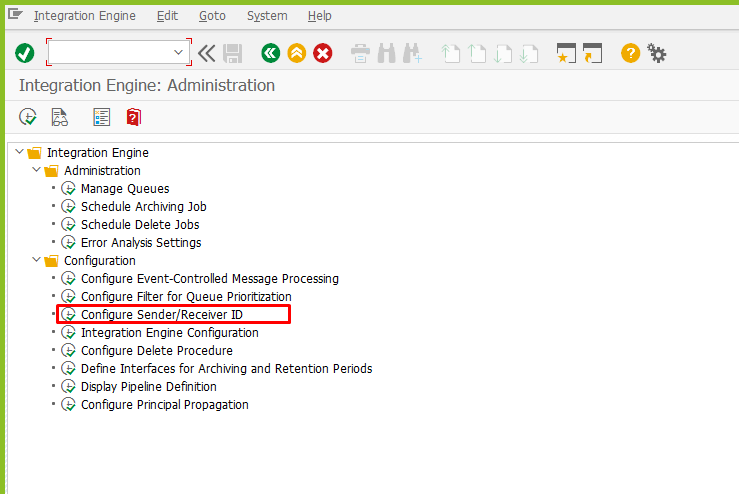The image size is (739, 494).
Task: Click the Display document glasses icon
Action: (x=59, y=117)
